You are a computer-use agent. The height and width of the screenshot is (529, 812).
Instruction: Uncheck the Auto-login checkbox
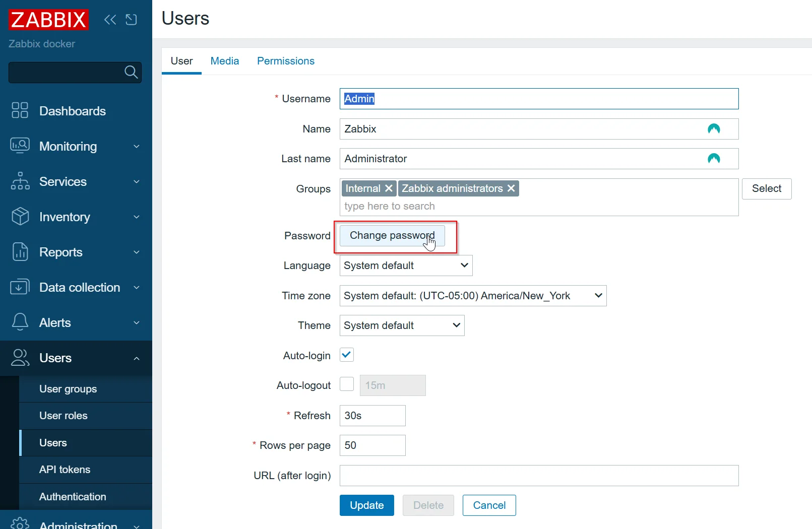coord(347,355)
